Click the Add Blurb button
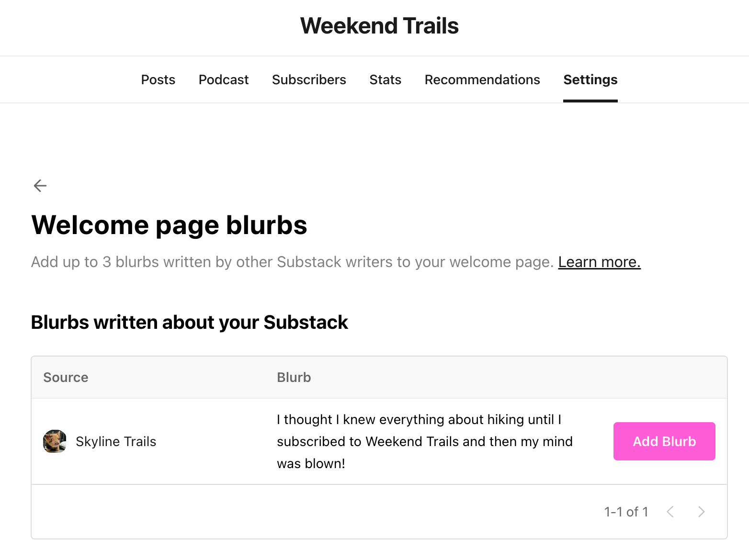The image size is (749, 560). [x=664, y=441]
